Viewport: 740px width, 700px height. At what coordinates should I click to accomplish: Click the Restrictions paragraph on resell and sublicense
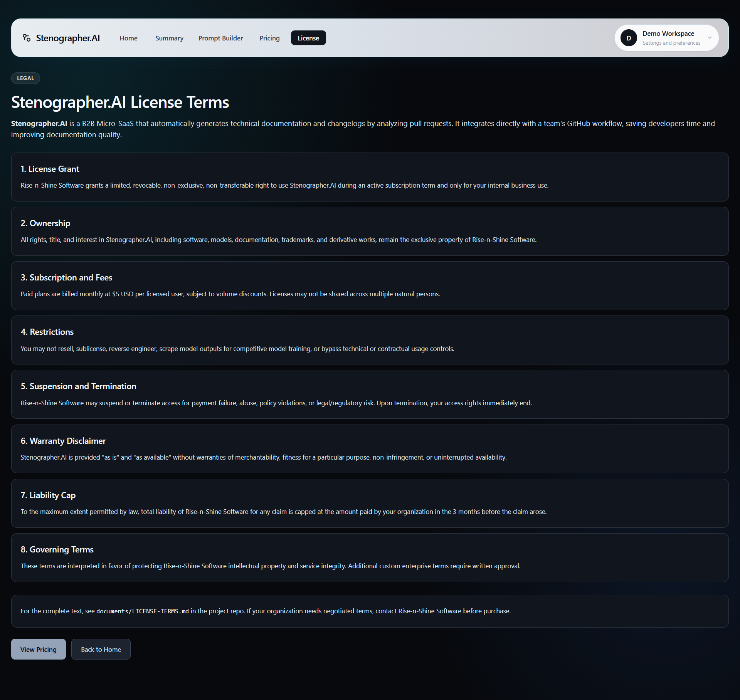[x=237, y=349]
